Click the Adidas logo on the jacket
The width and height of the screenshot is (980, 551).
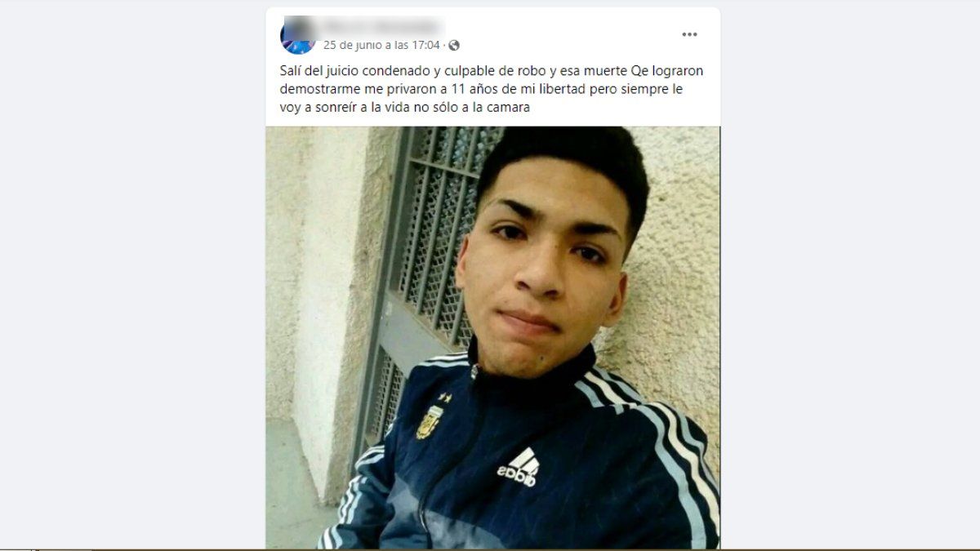[519, 468]
